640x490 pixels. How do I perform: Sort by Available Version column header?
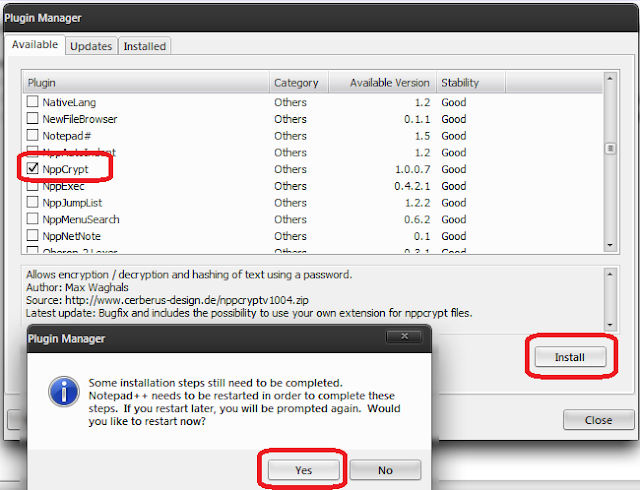coord(382,82)
